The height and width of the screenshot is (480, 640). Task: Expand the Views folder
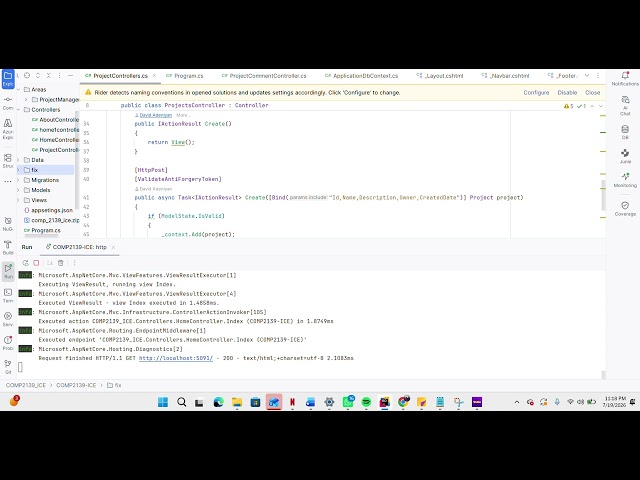[x=18, y=200]
